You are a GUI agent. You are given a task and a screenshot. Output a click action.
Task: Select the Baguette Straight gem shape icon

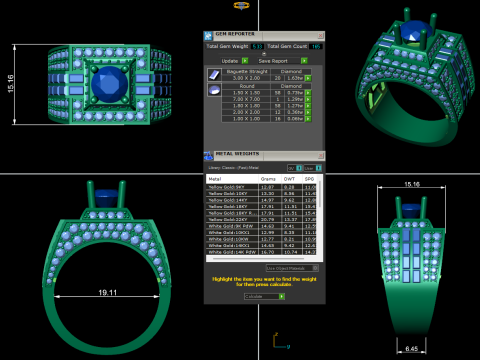(x=214, y=75)
